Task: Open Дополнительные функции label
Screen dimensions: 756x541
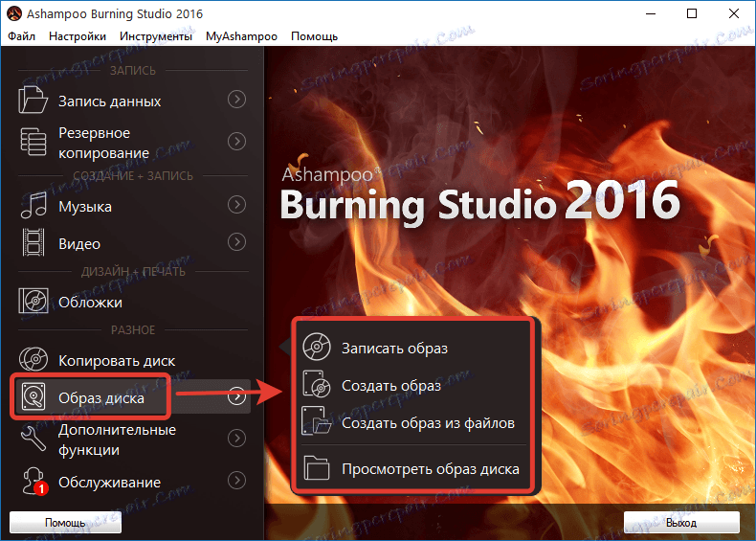Action: 117,440
